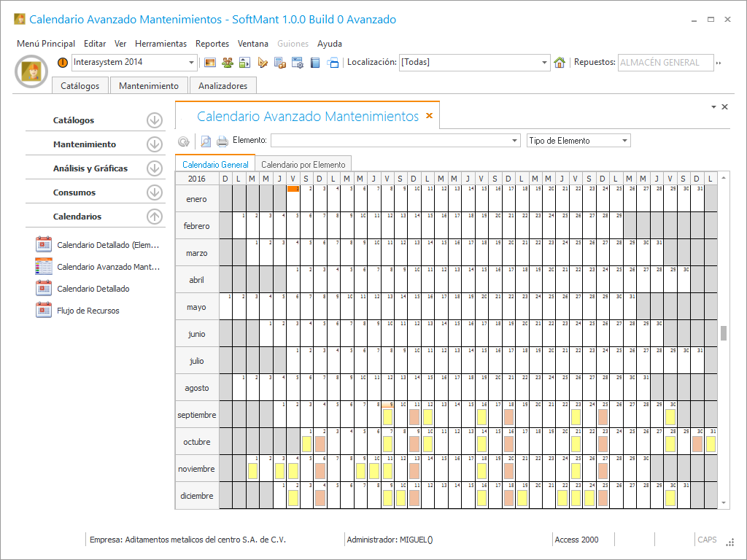Collapse the Calendarios sidebar section

[154, 217]
